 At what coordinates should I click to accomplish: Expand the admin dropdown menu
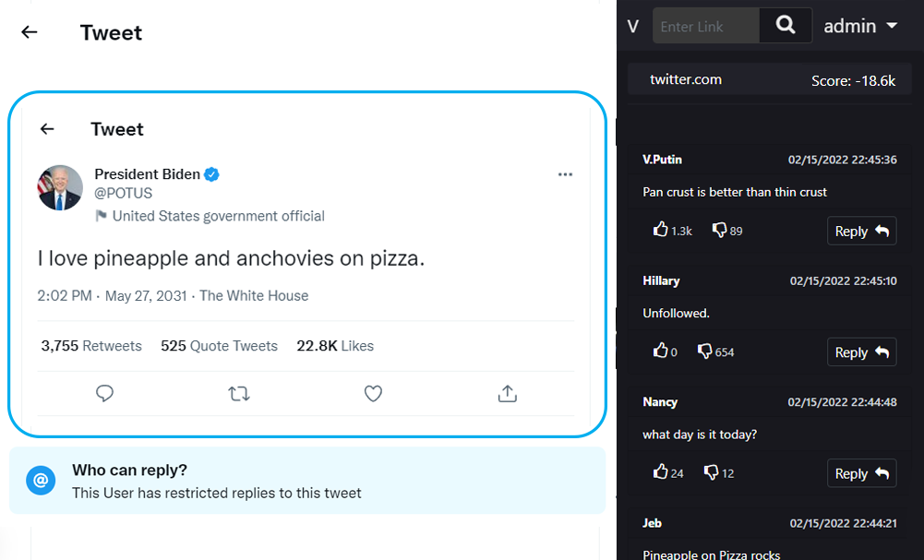pos(860,26)
